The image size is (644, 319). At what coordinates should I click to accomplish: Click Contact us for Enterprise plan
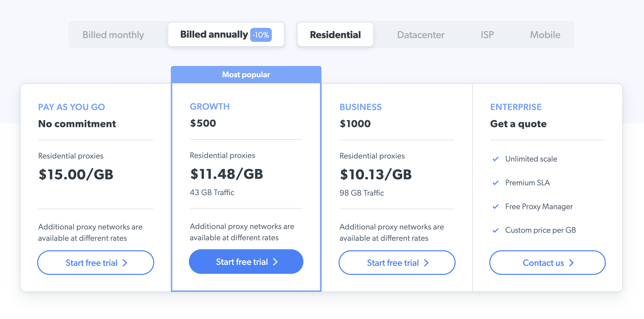548,263
